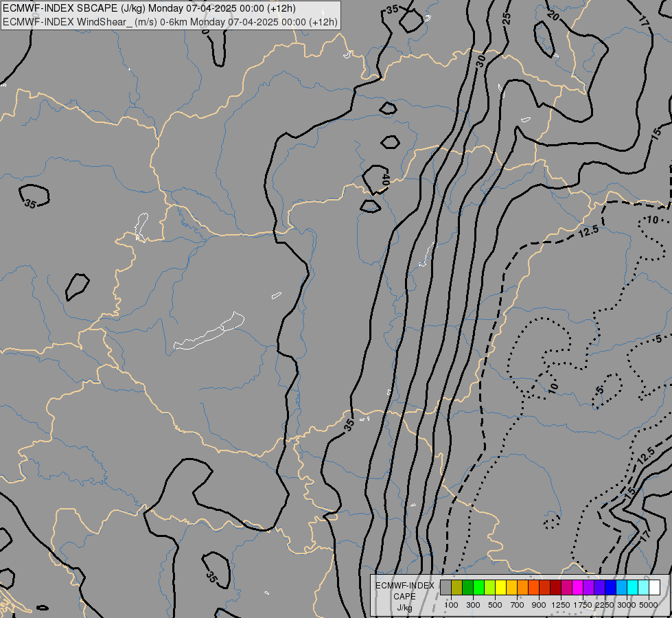This screenshot has height=618, width=672.
Task: Click the '3000' legend tick value
Action: click(627, 605)
